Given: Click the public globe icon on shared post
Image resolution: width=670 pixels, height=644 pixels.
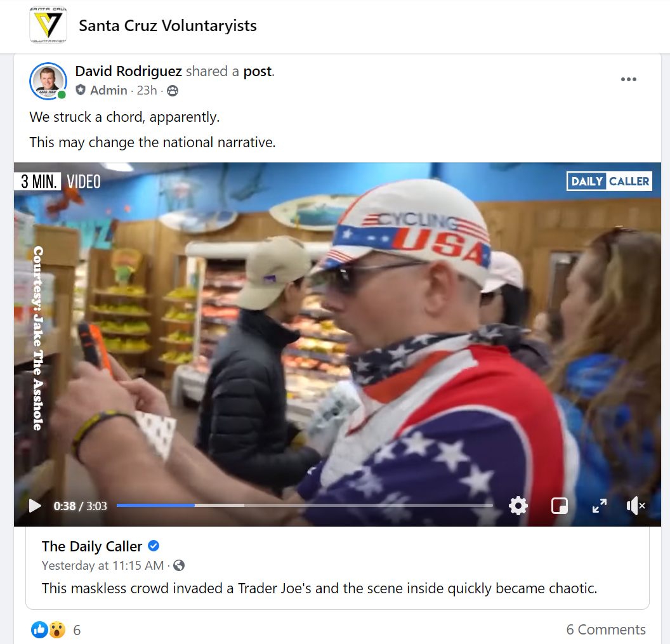Looking at the screenshot, I should [179, 565].
